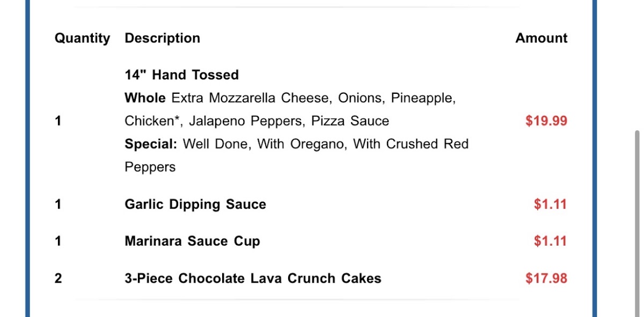
Task: Click the bold Whole label
Action: (145, 98)
